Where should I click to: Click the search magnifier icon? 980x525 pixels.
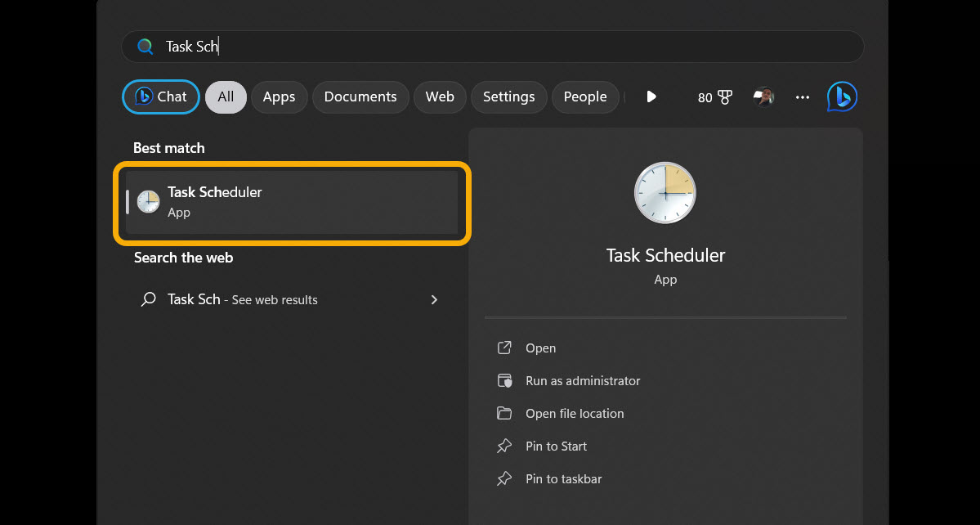[145, 47]
